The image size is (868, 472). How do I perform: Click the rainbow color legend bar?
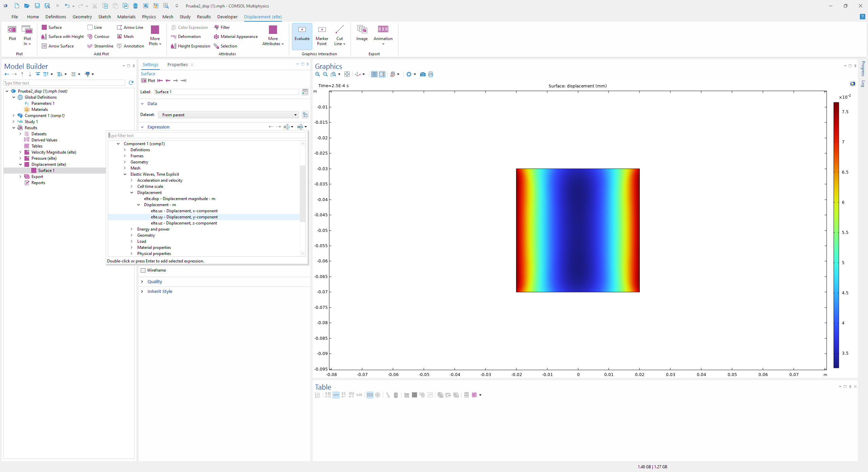(836, 235)
